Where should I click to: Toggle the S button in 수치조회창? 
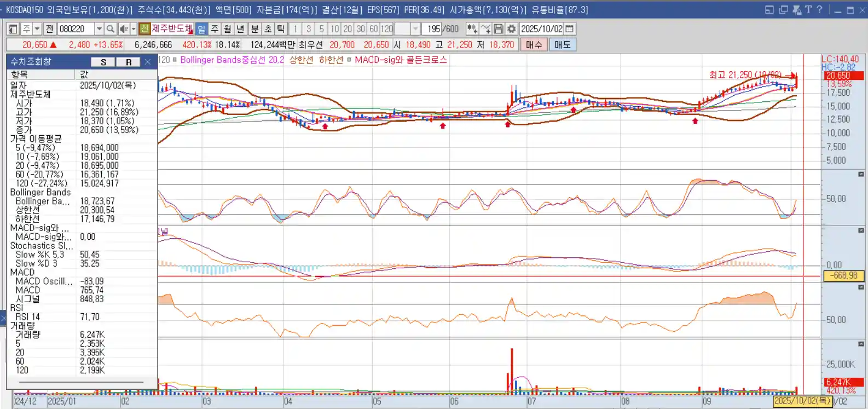click(103, 62)
